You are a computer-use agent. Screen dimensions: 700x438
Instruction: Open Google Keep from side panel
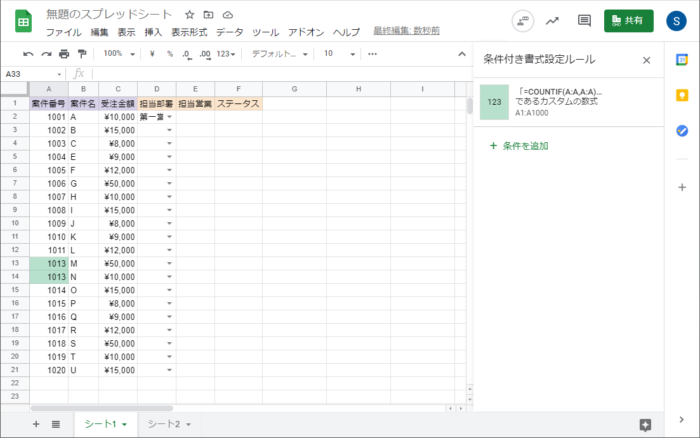(x=682, y=95)
